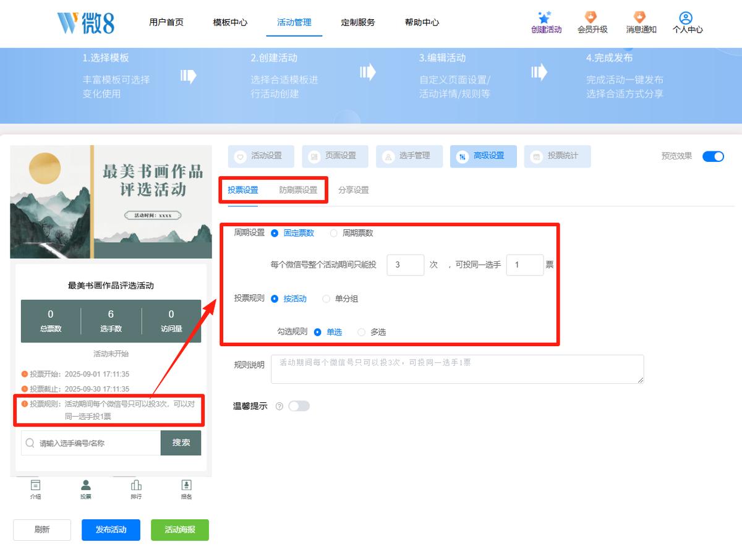Open 会员升级 badge icon
Screen dimensions: 742x560
(x=591, y=17)
